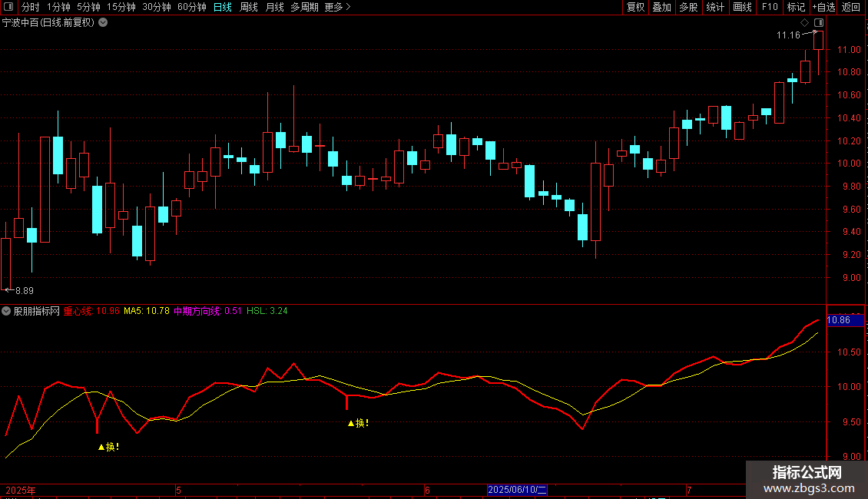Click the 8.89 low price label
This screenshot has width=868, height=499.
(x=25, y=290)
